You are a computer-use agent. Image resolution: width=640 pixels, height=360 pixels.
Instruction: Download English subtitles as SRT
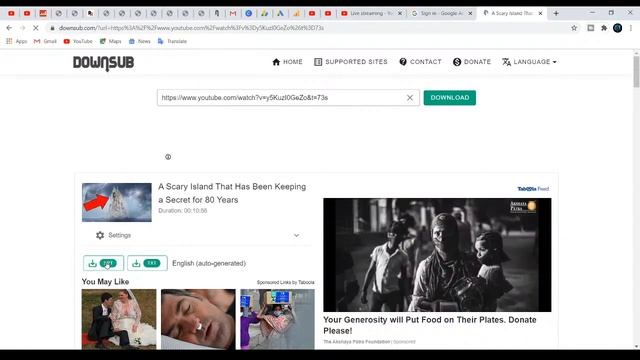(x=103, y=263)
